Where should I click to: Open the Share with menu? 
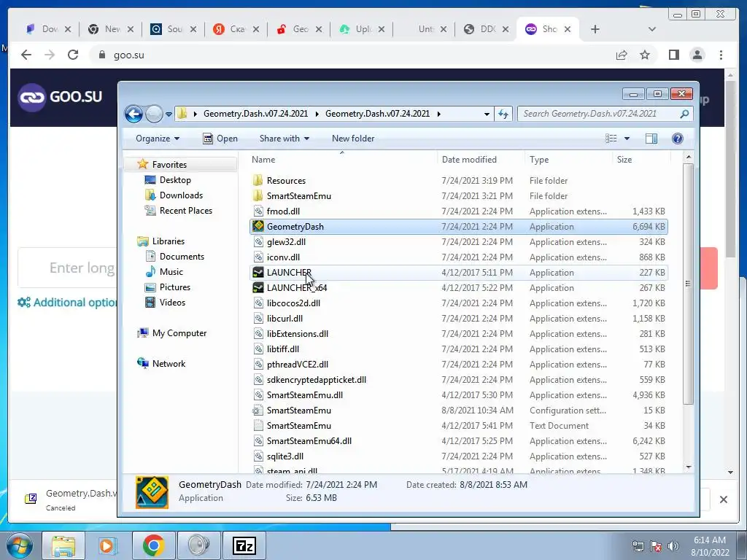tap(285, 139)
